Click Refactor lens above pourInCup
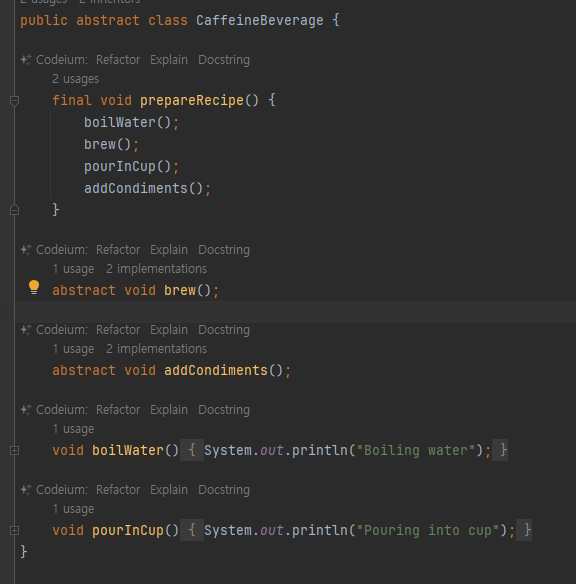 tap(118, 489)
